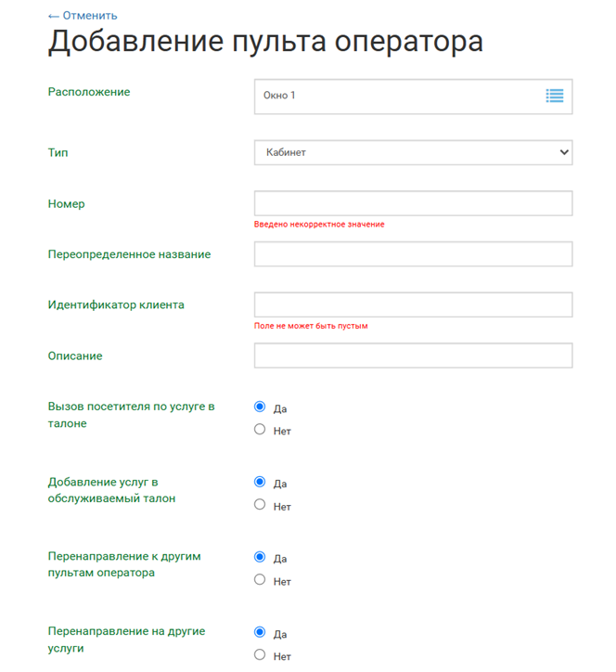Viewport: 616px width, 672px height.
Task: Pick Да for Перенаправление на другие услуги
Action: pos(260,632)
